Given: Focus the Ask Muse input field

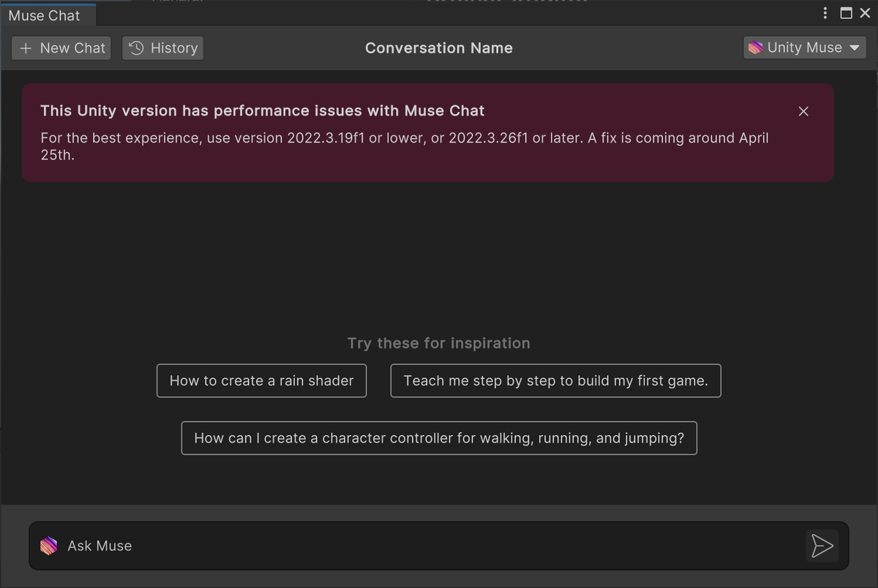Looking at the screenshot, I should pos(439,546).
